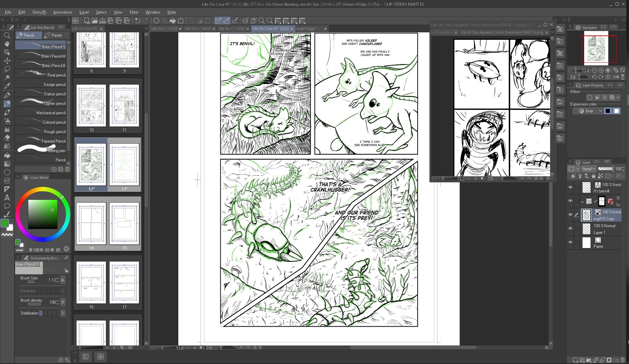The height and width of the screenshot is (364, 629).
Task: Click the black expression color swatch
Action: tap(608, 111)
